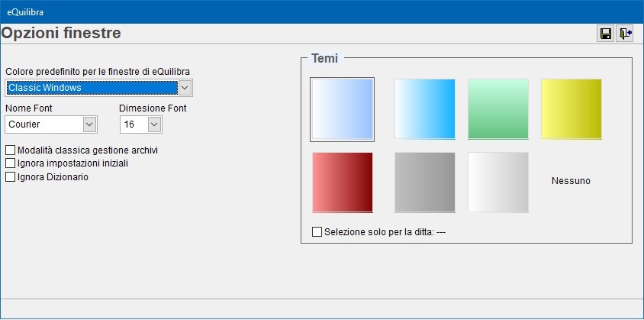This screenshot has width=644, height=320.
Task: Open the Classic Windows color dropdown
Action: tap(185, 88)
